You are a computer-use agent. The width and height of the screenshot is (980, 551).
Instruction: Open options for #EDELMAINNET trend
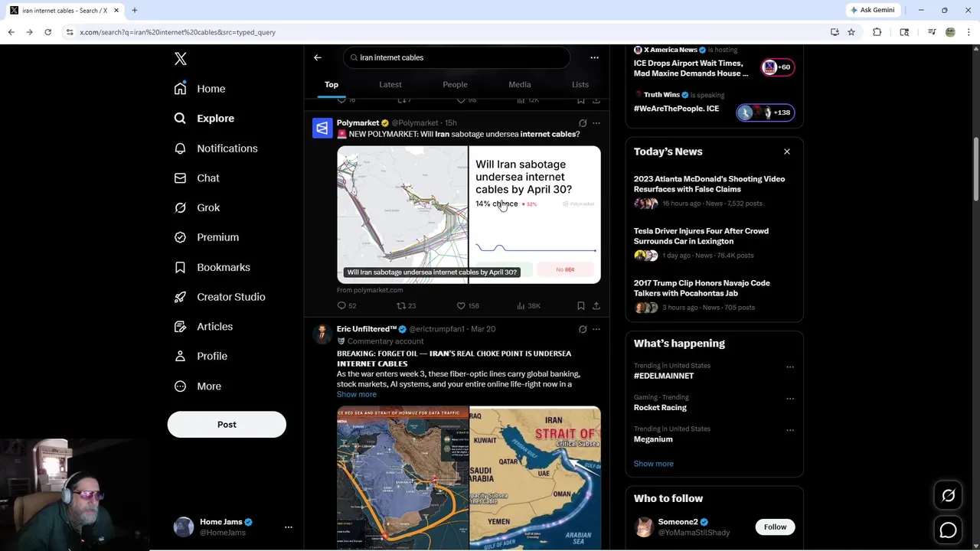(790, 367)
